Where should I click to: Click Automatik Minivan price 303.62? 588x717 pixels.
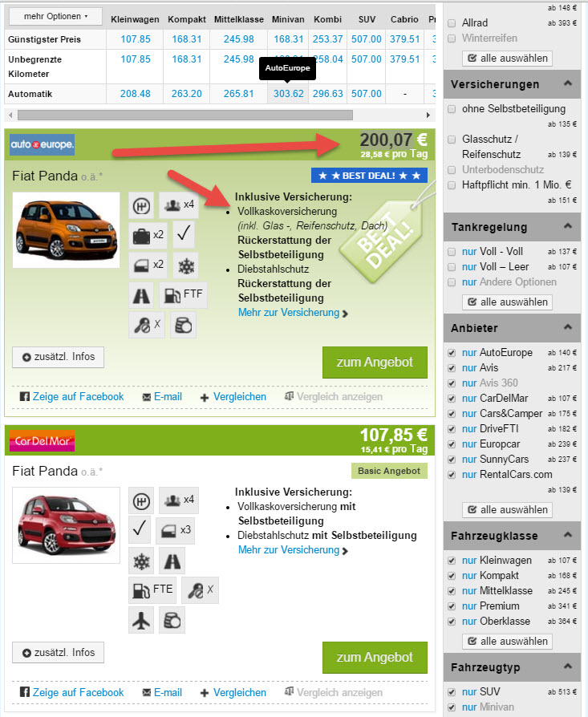click(x=288, y=94)
